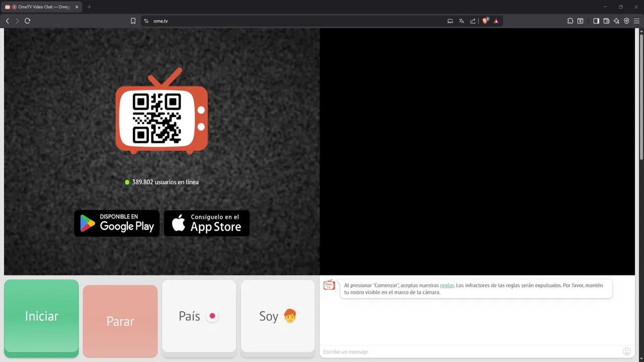Viewport: 644px width, 362px height.
Task: Click the browser forward arrow
Action: 17,21
